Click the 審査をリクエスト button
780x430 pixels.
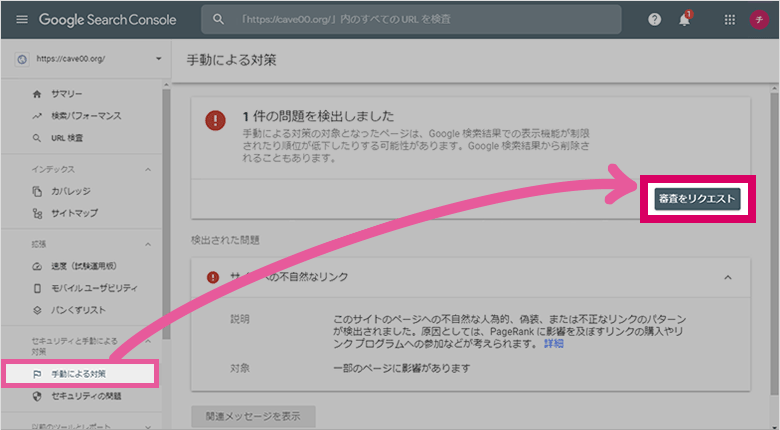click(x=697, y=199)
